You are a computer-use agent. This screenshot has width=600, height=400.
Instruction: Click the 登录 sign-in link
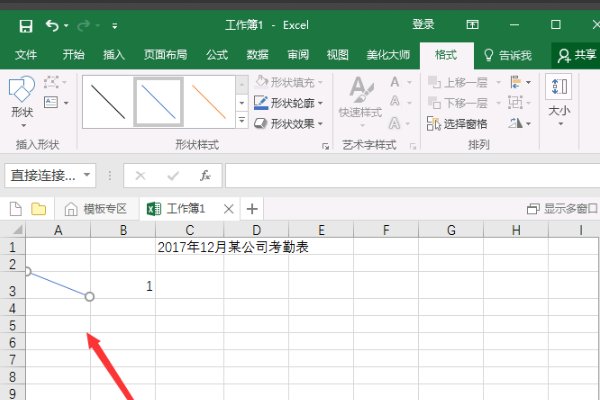pyautogui.click(x=423, y=25)
